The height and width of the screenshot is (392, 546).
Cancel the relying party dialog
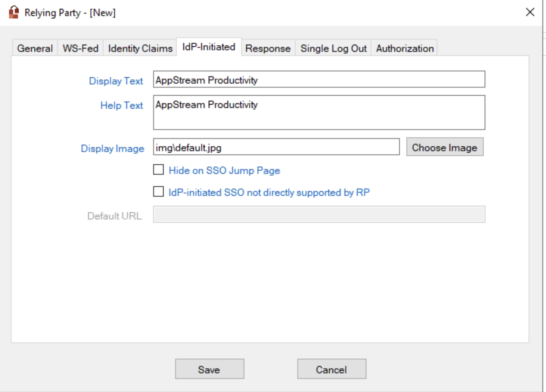(x=331, y=369)
